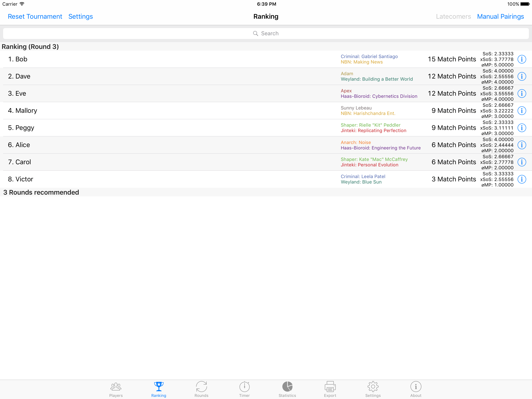This screenshot has height=399, width=532.
Task: Open info details for Bob
Action: pyautogui.click(x=521, y=59)
